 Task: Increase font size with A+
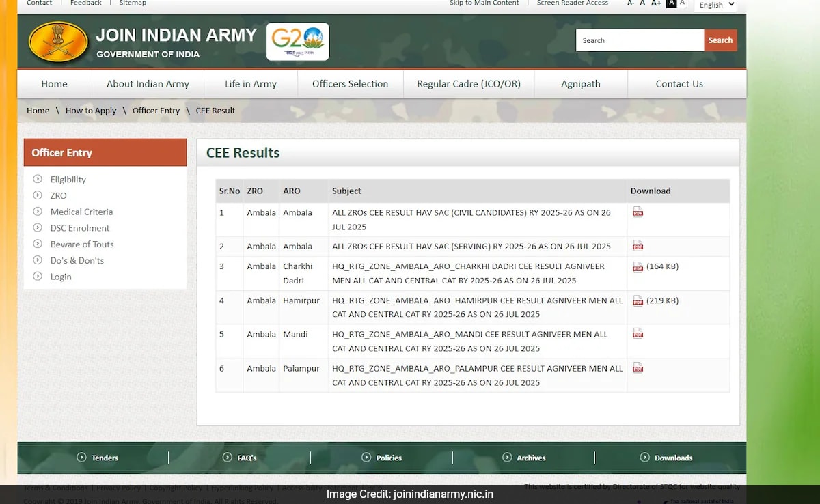[x=656, y=3]
